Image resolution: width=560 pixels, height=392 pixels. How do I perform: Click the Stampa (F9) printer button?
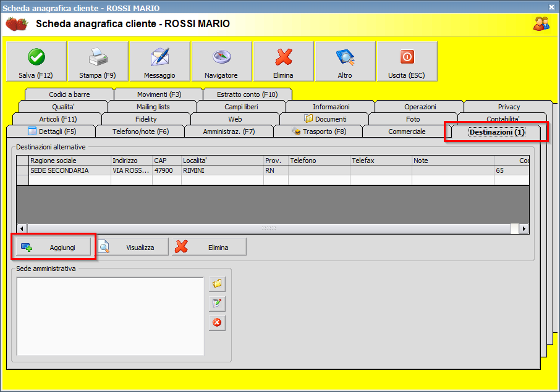[98, 61]
